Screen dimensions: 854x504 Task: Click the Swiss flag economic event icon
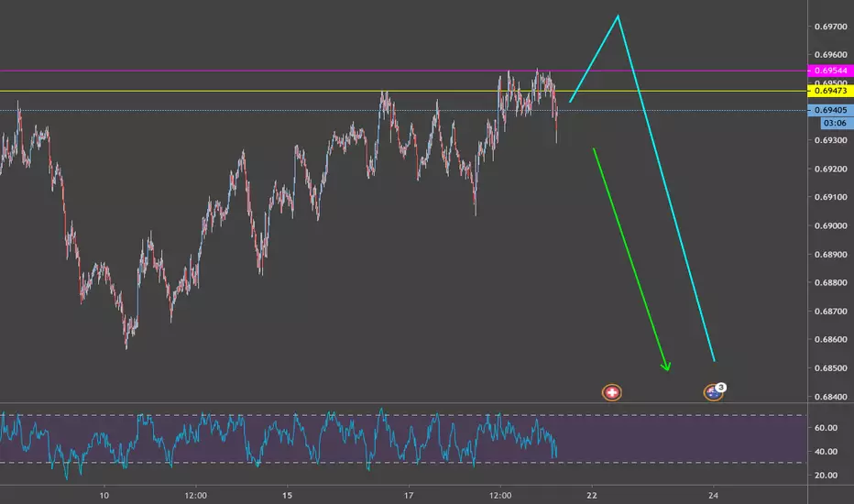pos(611,392)
